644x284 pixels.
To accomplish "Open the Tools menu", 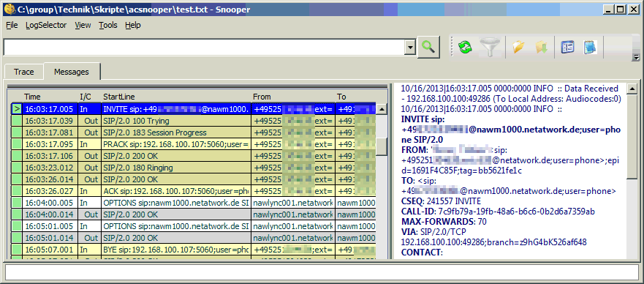I will click(x=108, y=25).
